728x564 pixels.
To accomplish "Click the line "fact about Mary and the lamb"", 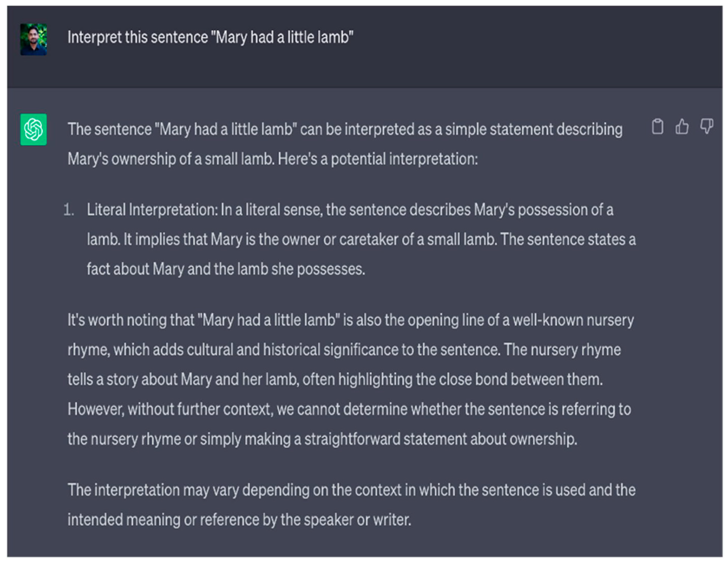I will click(226, 269).
